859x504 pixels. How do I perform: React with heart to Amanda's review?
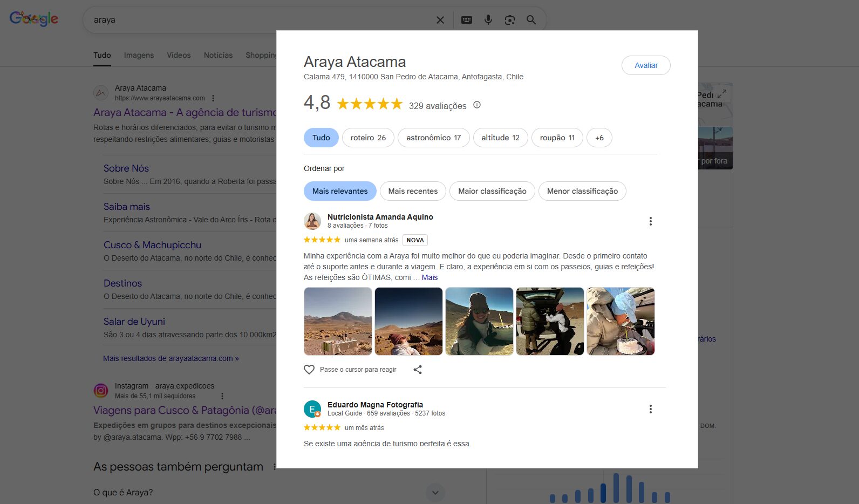coord(309,370)
